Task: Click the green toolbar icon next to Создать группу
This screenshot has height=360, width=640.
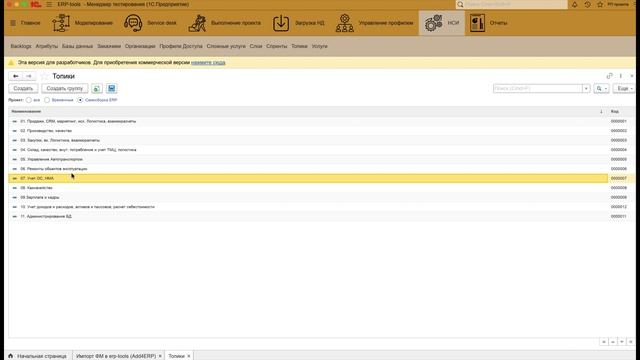Action: [97, 89]
